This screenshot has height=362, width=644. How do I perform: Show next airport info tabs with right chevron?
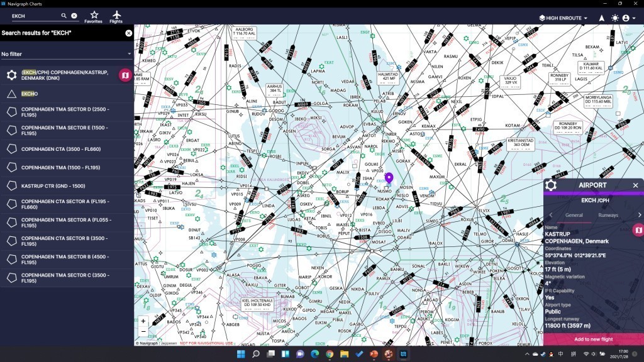[x=639, y=215]
